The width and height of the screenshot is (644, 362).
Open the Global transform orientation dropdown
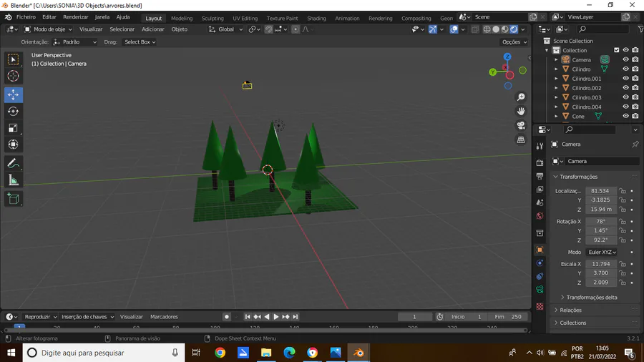[225, 29]
